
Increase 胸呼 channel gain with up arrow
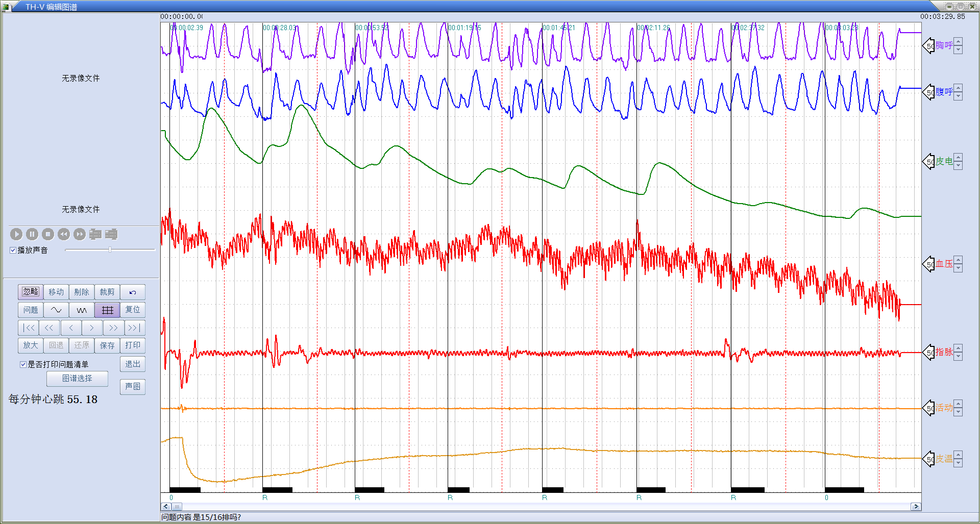(x=958, y=42)
